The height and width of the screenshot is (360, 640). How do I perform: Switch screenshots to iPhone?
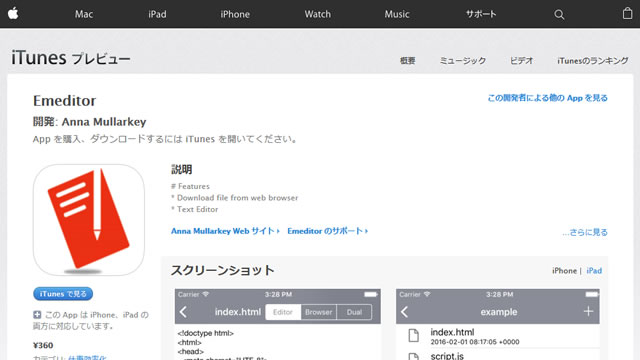click(564, 271)
